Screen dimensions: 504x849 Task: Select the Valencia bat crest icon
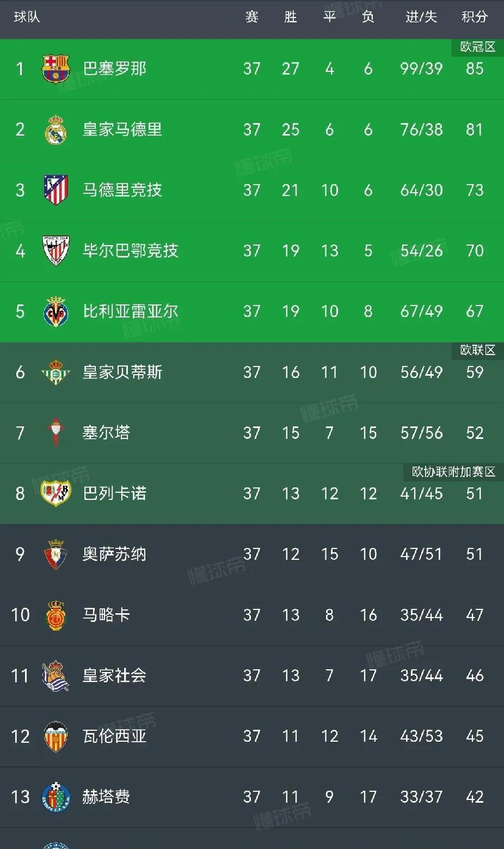(x=56, y=736)
